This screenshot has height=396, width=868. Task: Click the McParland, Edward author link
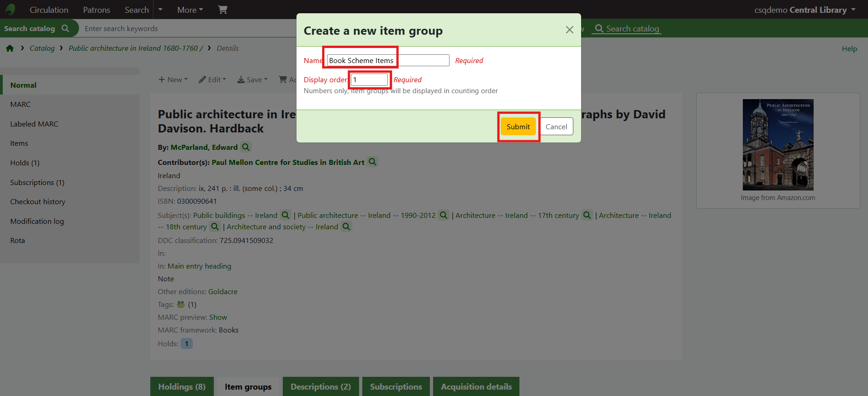click(204, 147)
